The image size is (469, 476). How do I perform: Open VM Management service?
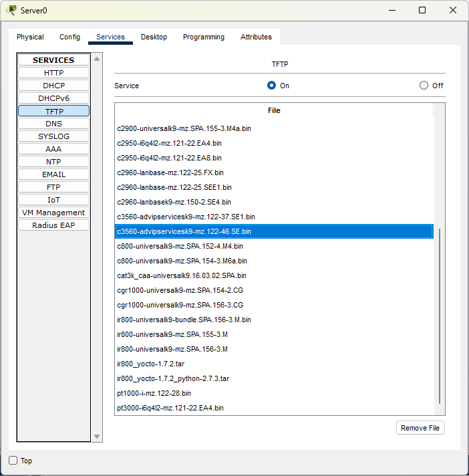pyautogui.click(x=53, y=213)
